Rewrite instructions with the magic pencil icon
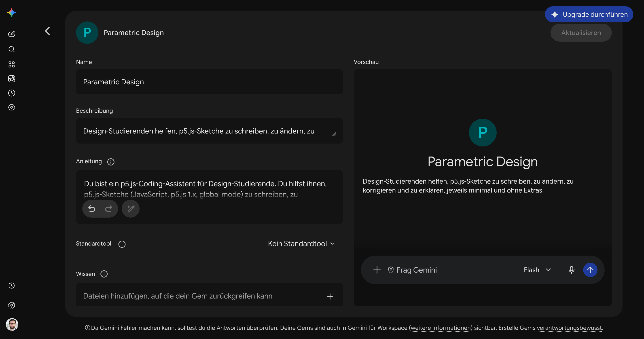The height and width of the screenshot is (339, 644). tap(131, 209)
